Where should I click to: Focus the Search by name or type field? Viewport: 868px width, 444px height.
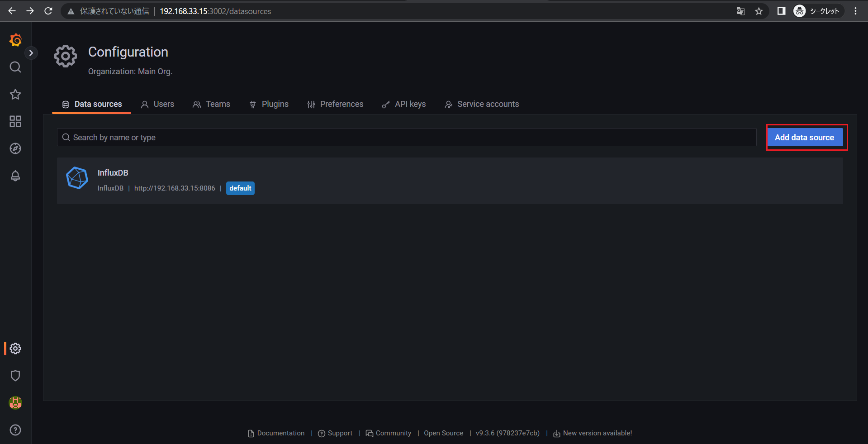(407, 138)
